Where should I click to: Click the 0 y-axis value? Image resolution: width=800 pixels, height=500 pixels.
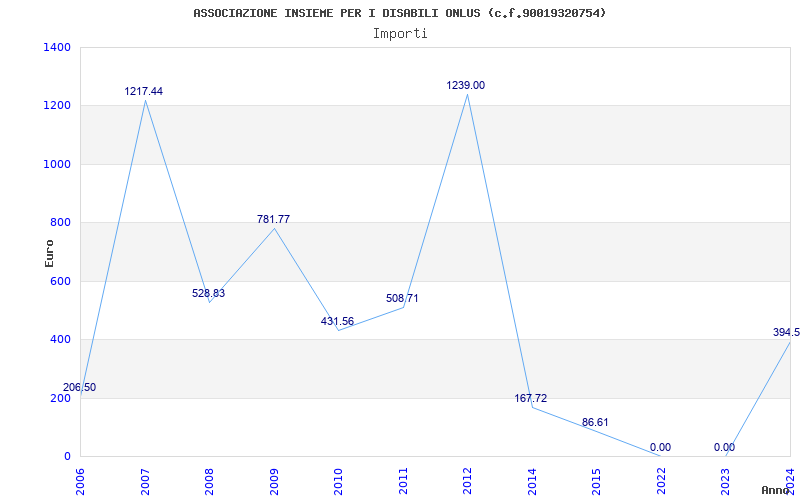67,456
